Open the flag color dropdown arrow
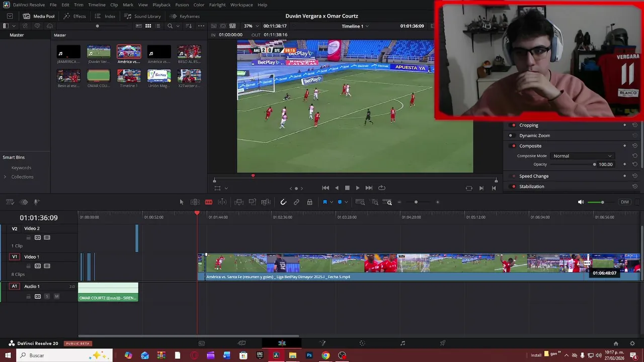Image resolution: width=644 pixels, height=362 pixels. point(331,203)
